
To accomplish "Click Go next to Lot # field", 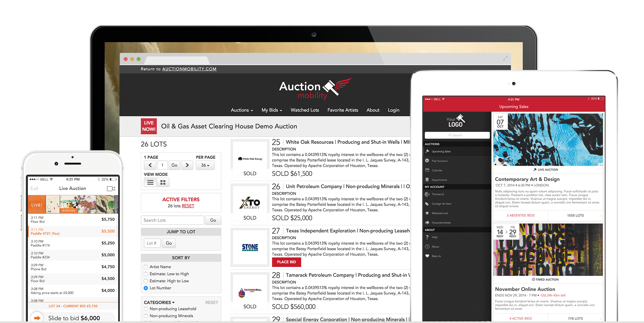I will tap(169, 243).
